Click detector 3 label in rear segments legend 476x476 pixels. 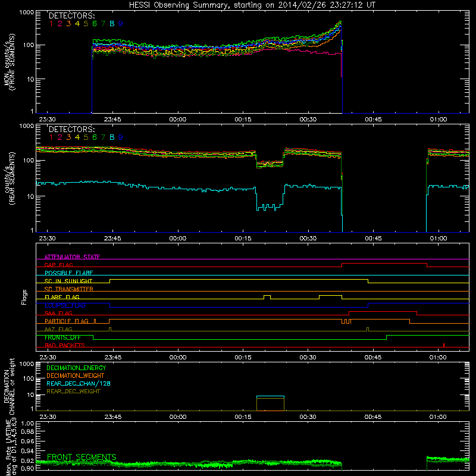68,137
